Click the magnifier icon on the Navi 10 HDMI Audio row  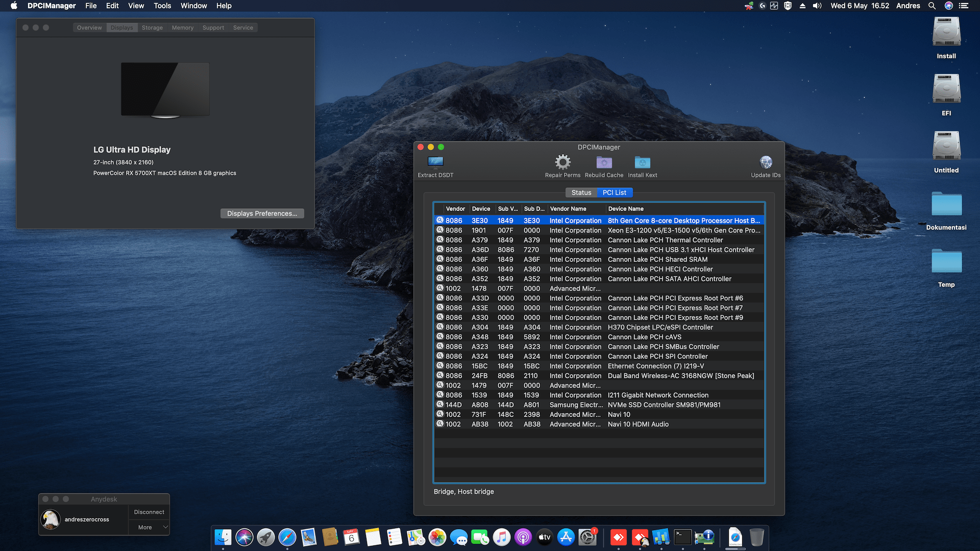point(439,424)
